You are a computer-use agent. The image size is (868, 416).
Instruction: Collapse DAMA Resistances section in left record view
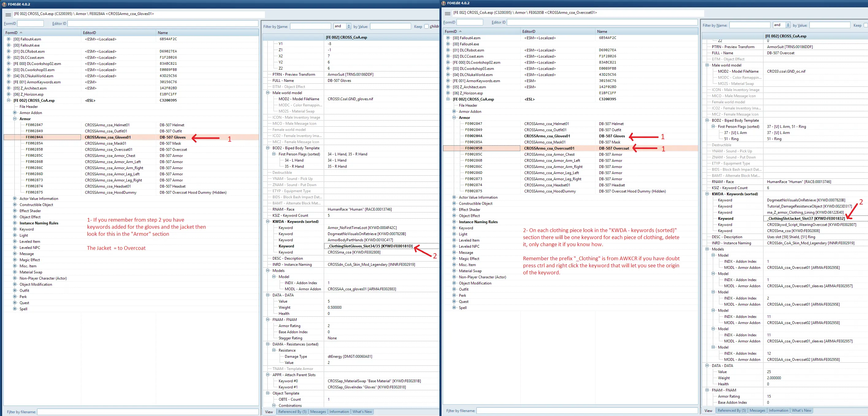(x=268, y=344)
